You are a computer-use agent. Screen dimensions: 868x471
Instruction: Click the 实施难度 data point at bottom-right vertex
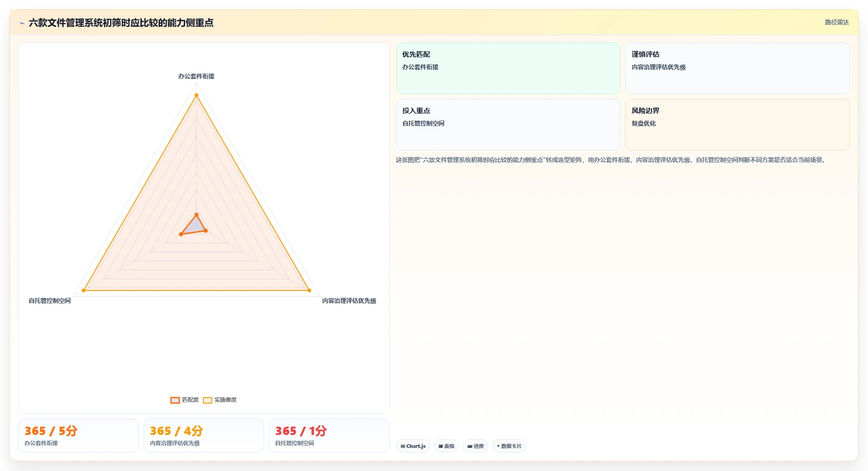pos(309,290)
